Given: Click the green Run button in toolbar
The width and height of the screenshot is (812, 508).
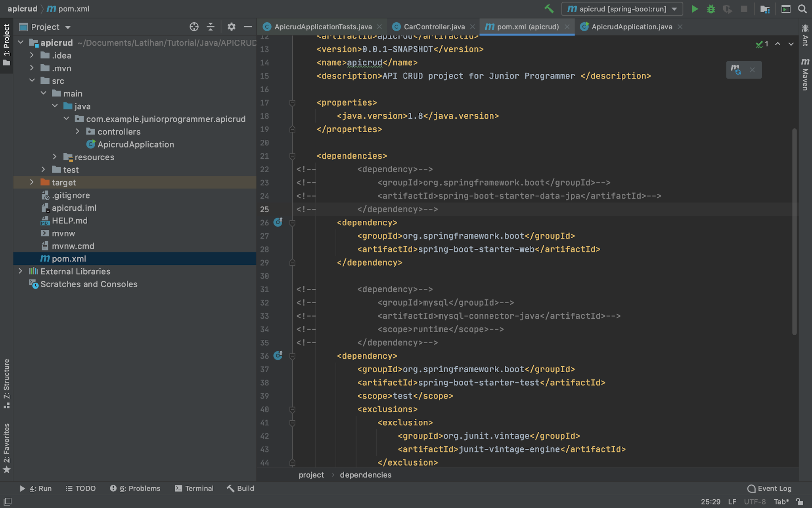Looking at the screenshot, I should (x=695, y=9).
